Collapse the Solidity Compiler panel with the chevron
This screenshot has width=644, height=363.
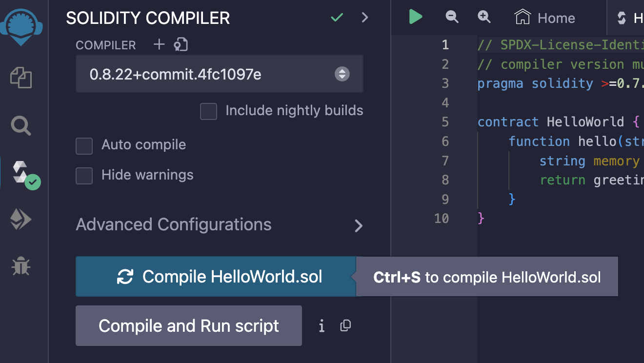(365, 17)
